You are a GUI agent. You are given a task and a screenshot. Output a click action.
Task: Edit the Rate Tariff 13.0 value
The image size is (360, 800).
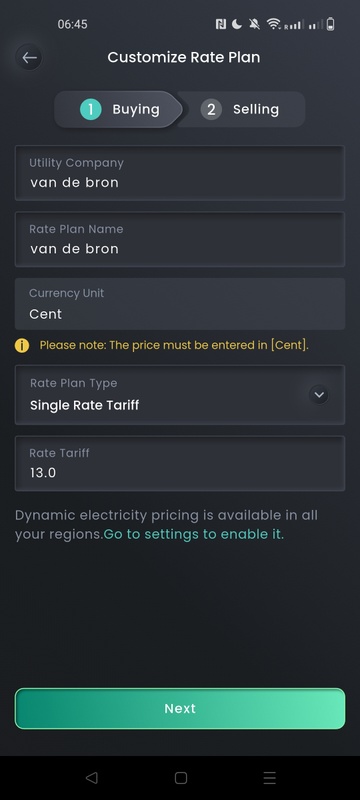(180, 463)
